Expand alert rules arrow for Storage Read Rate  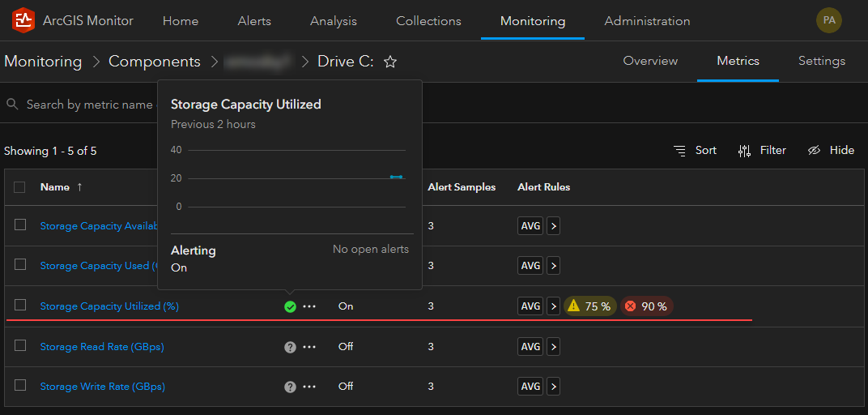click(554, 347)
